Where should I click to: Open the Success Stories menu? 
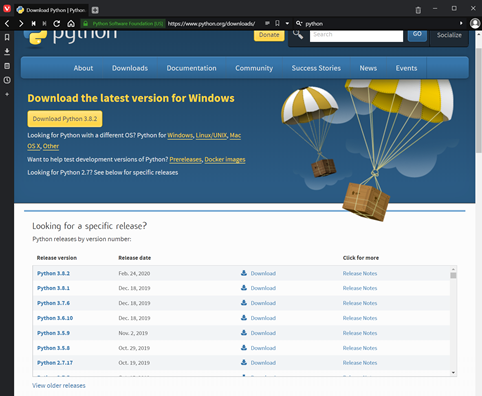(x=316, y=68)
